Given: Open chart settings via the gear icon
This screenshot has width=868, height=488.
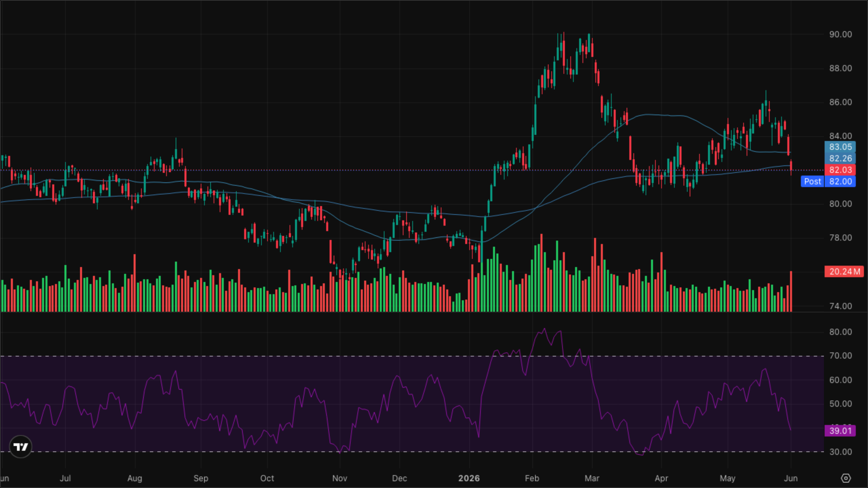Looking at the screenshot, I should [x=846, y=478].
